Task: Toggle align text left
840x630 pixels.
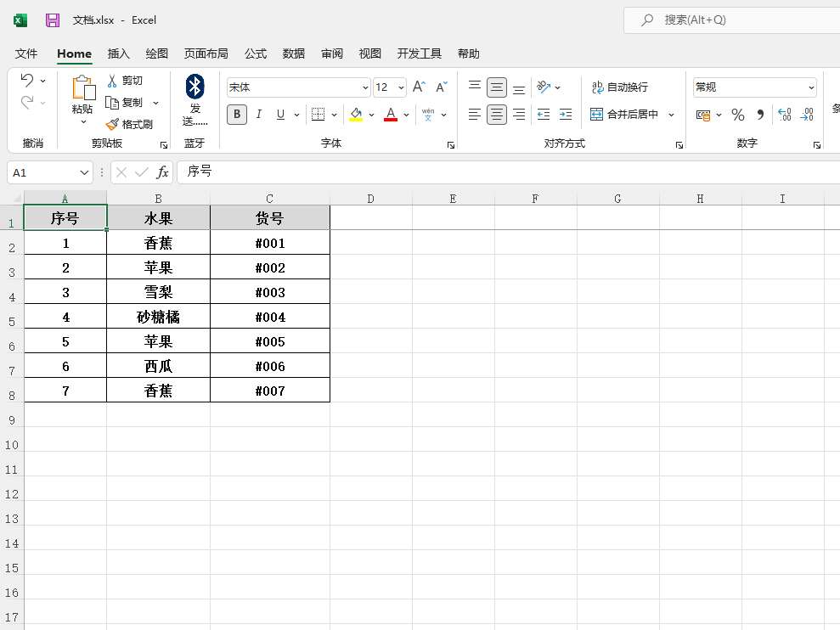Action: tap(475, 114)
